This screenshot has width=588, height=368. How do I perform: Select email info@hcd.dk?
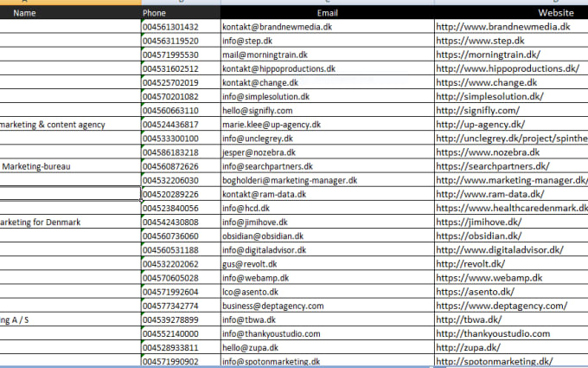(246, 208)
